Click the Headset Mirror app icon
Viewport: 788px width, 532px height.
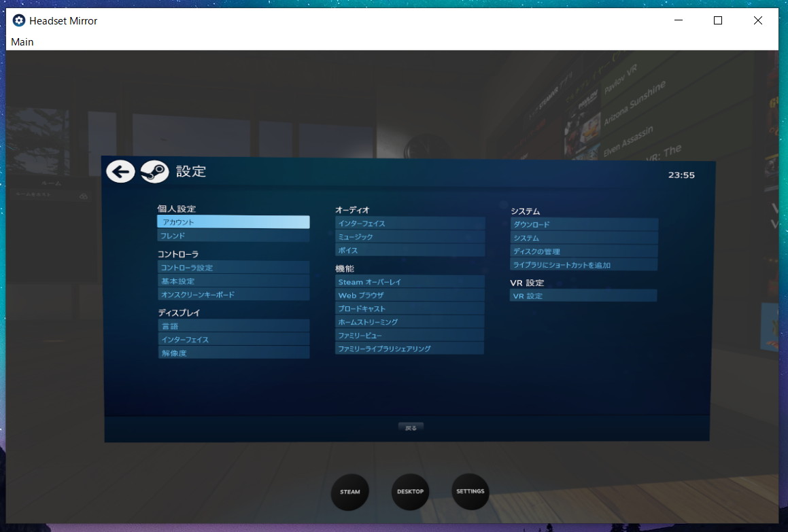coord(18,20)
